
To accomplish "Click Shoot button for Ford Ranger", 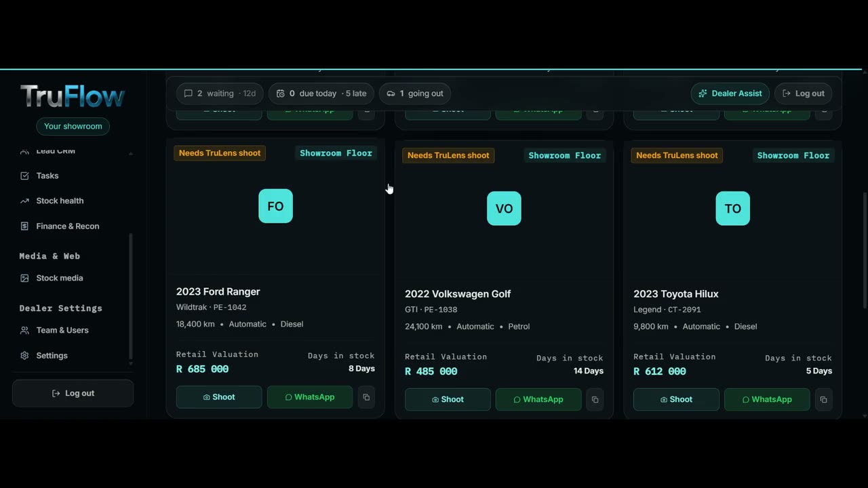I will pyautogui.click(x=219, y=397).
